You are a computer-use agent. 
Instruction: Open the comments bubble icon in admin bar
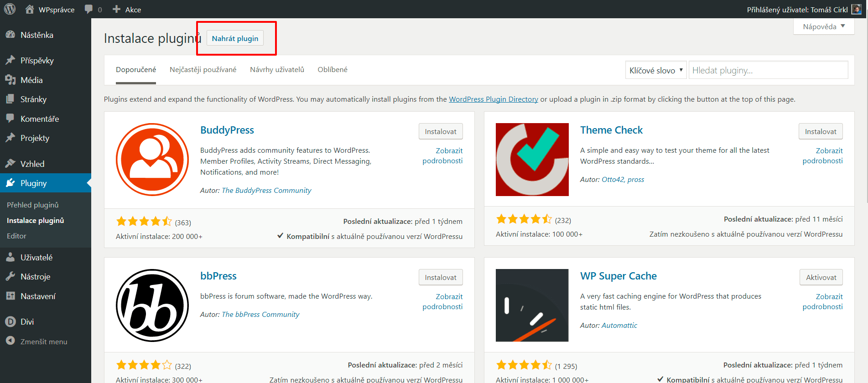click(x=88, y=10)
